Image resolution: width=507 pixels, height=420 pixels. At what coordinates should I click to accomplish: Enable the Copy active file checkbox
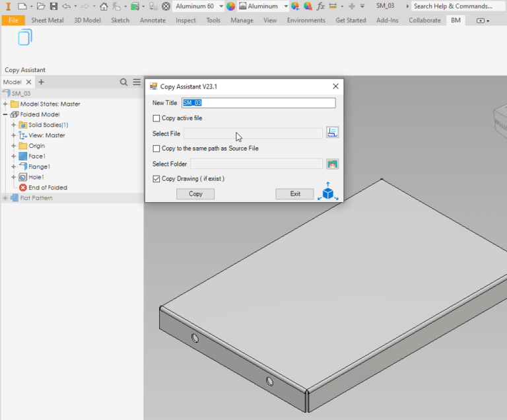156,118
